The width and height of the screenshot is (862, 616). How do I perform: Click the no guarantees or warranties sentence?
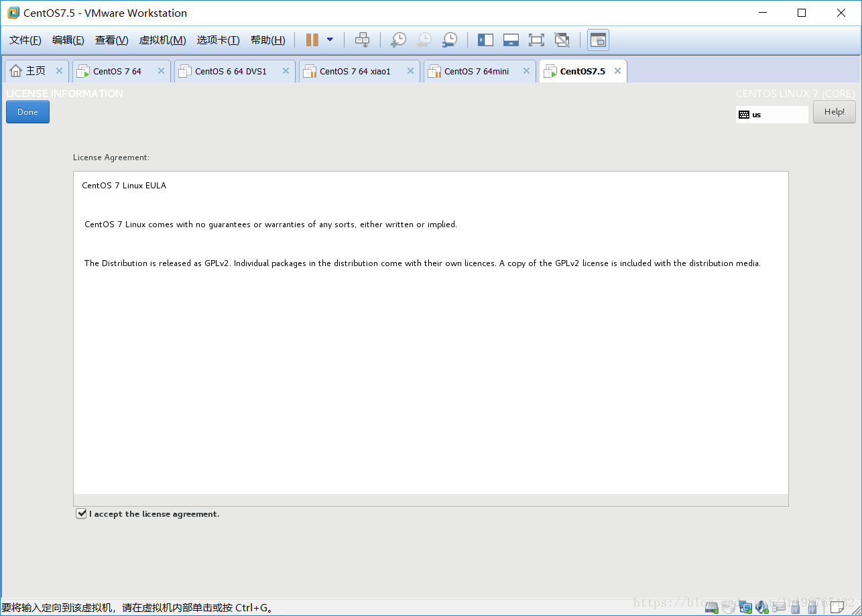(271, 225)
